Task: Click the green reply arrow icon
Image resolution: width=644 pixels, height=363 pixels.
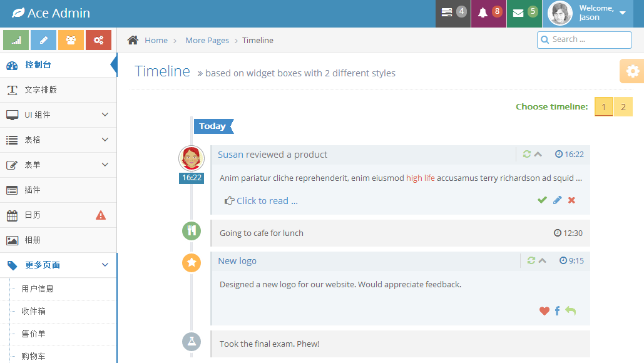Action: [570, 311]
